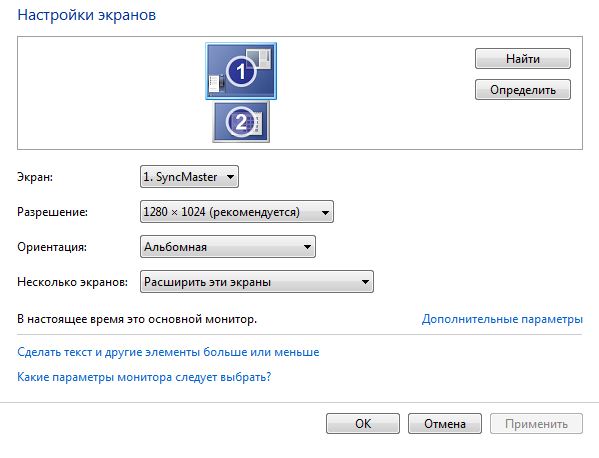Image resolution: width=599 pixels, height=458 pixels.
Task: Click the Отмена button
Action: click(x=445, y=424)
